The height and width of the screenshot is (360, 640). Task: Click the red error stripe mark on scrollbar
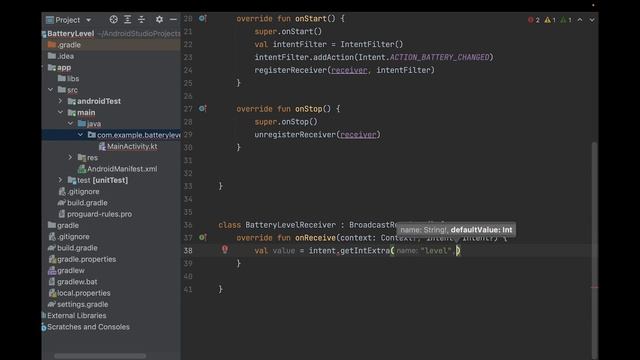click(x=595, y=287)
